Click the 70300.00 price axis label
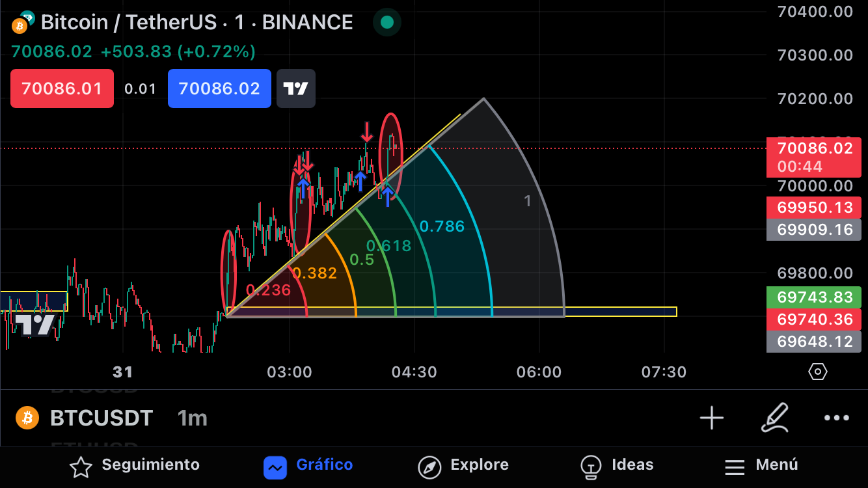 815,55
